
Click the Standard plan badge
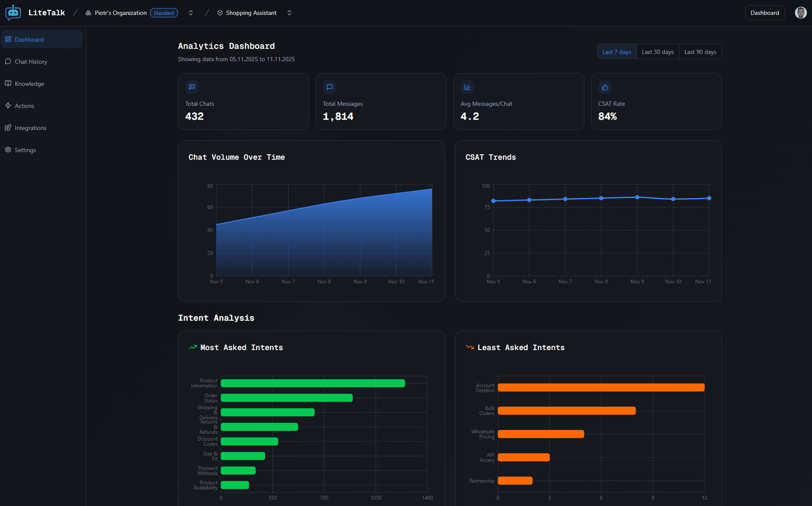point(164,13)
